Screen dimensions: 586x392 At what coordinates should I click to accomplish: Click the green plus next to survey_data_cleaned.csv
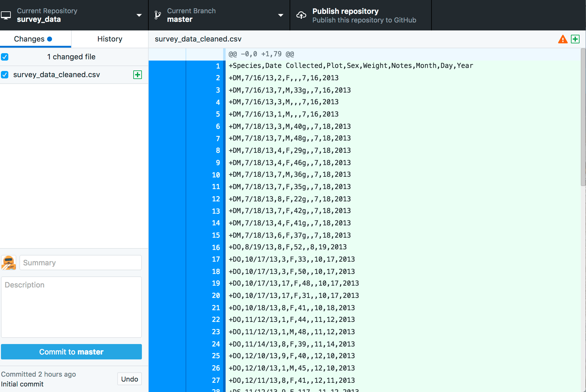click(x=138, y=74)
